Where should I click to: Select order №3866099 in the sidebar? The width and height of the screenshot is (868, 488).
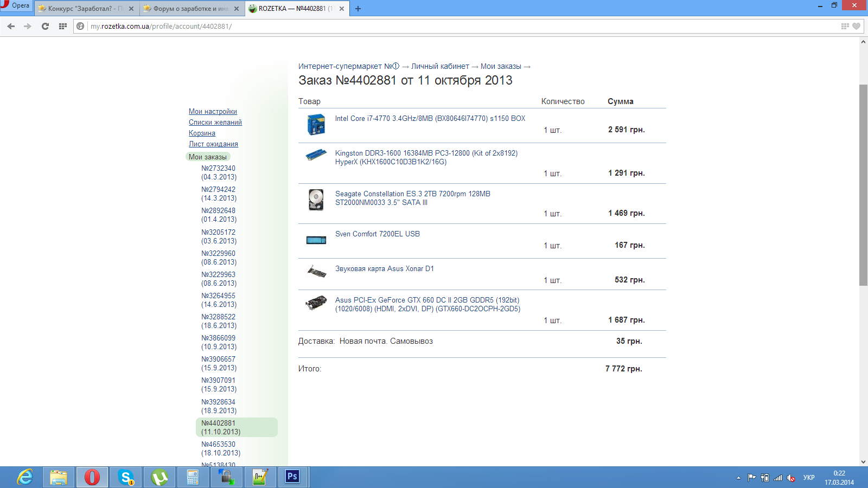click(x=218, y=342)
